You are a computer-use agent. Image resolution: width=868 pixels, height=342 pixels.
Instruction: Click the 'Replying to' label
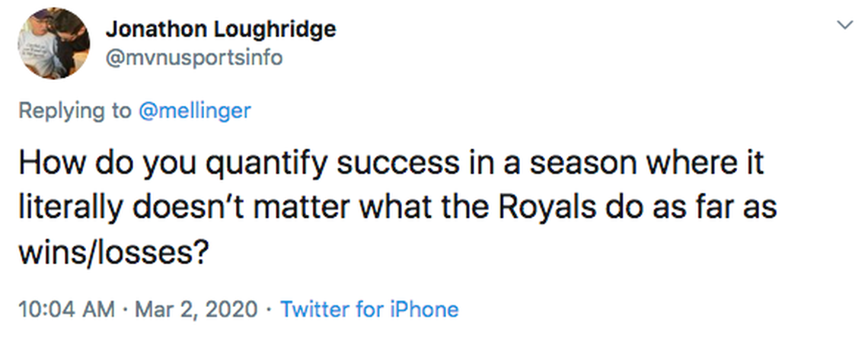click(x=75, y=110)
